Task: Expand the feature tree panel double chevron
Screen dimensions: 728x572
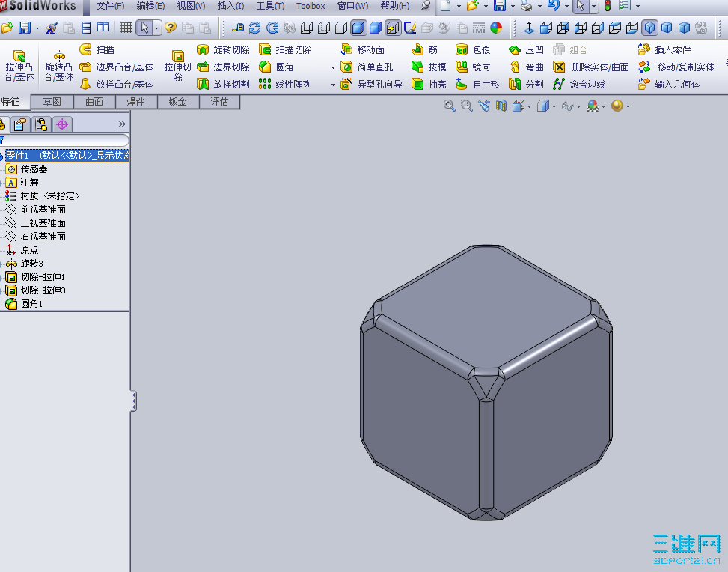Action: tap(122, 124)
